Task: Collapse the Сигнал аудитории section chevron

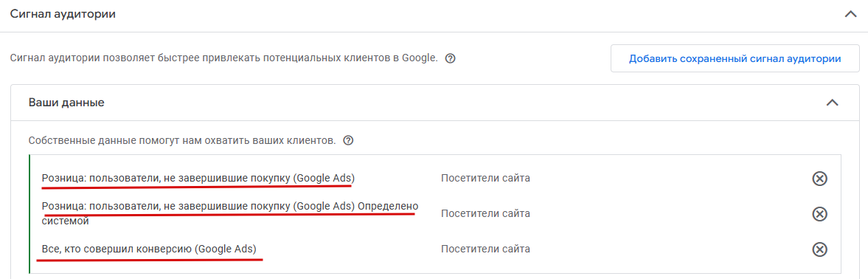Action: point(850,15)
